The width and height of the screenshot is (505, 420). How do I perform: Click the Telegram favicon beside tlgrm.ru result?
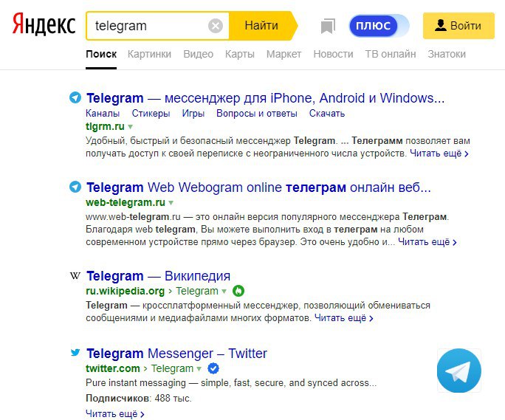[75, 97]
